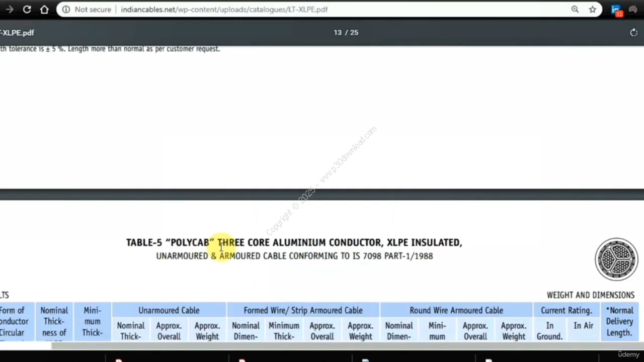The width and height of the screenshot is (644, 362).
Task: Click the UNARMOURED & ARMOURED CABLE CONFORMING line
Action: pos(294,256)
